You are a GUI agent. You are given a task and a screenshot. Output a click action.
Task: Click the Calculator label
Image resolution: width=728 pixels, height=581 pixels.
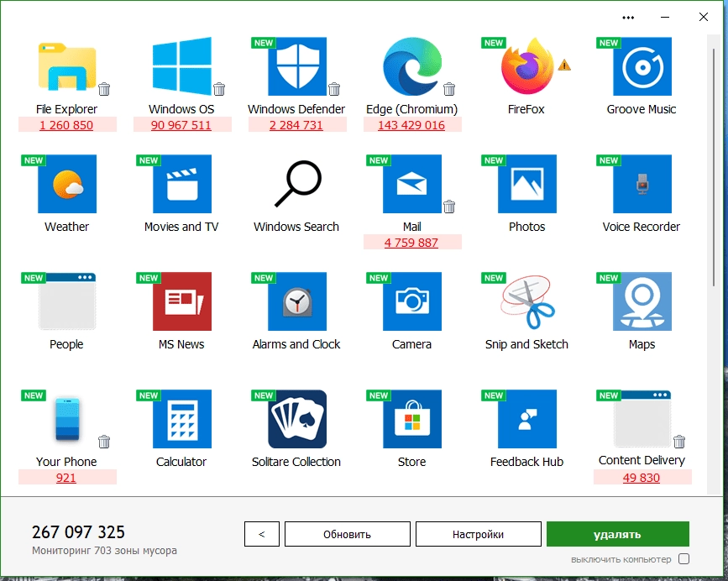point(181,462)
